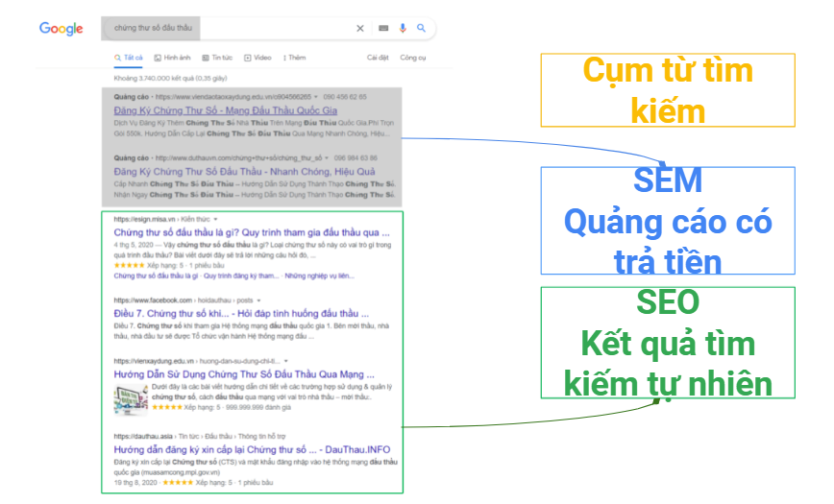Click sitelink 'Quy trình đăng ký tham...'

241,276
